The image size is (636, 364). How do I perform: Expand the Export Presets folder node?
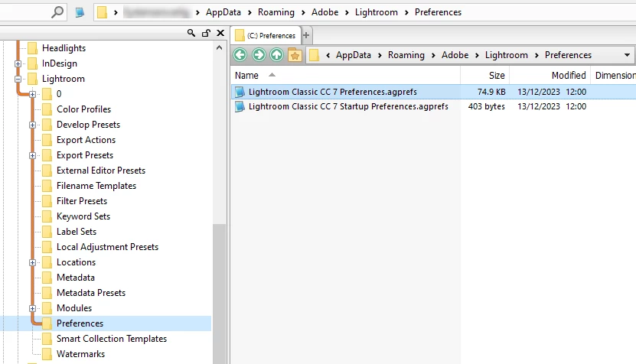[x=32, y=156]
